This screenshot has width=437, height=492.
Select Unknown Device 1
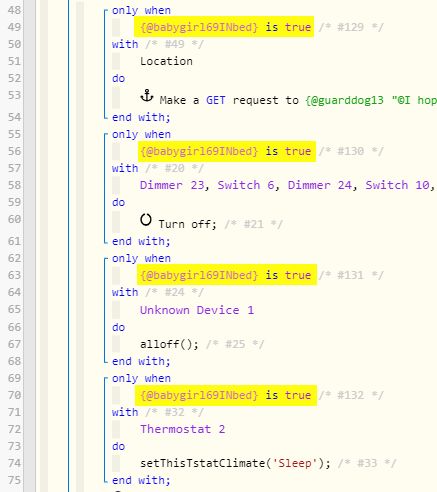tap(197, 310)
